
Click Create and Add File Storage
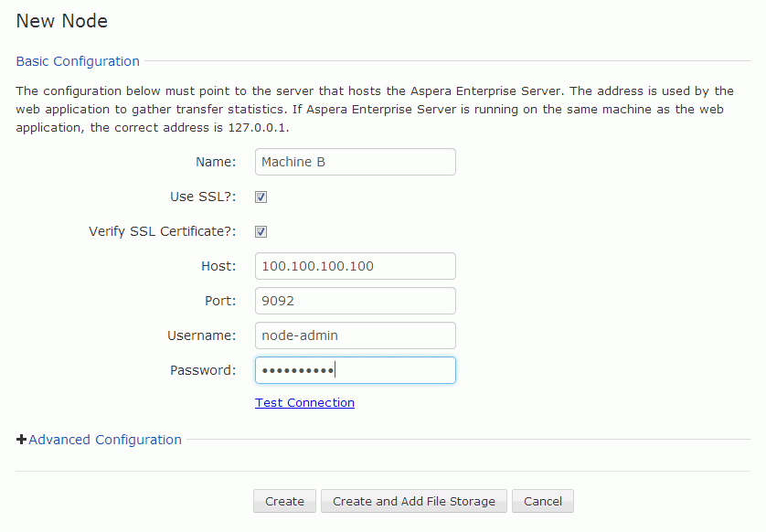(414, 501)
